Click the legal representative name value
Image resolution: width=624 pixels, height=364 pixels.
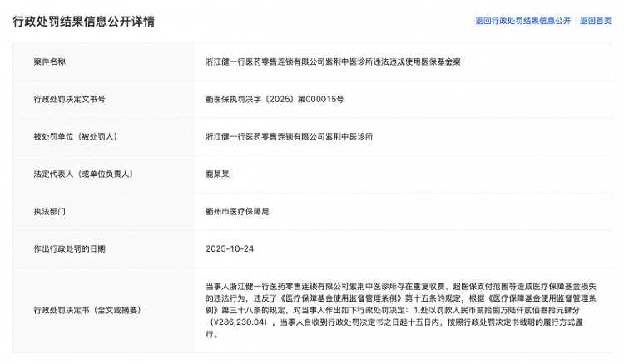coord(218,174)
